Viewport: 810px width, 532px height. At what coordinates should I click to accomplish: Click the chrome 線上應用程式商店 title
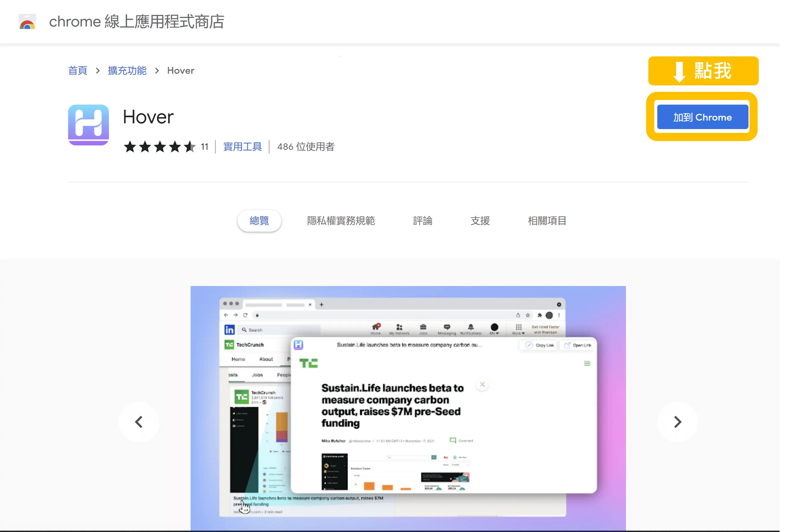pos(137,21)
